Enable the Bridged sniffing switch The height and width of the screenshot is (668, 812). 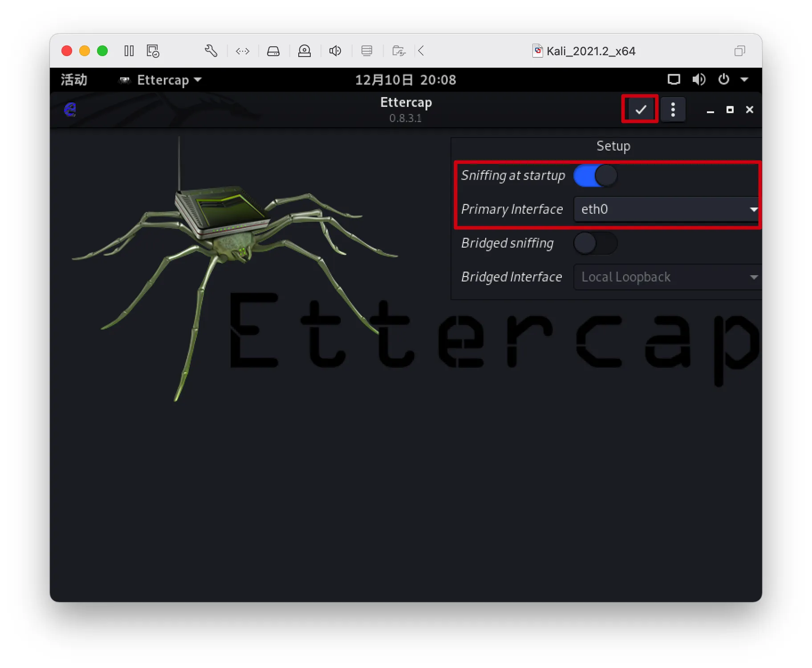tap(595, 243)
